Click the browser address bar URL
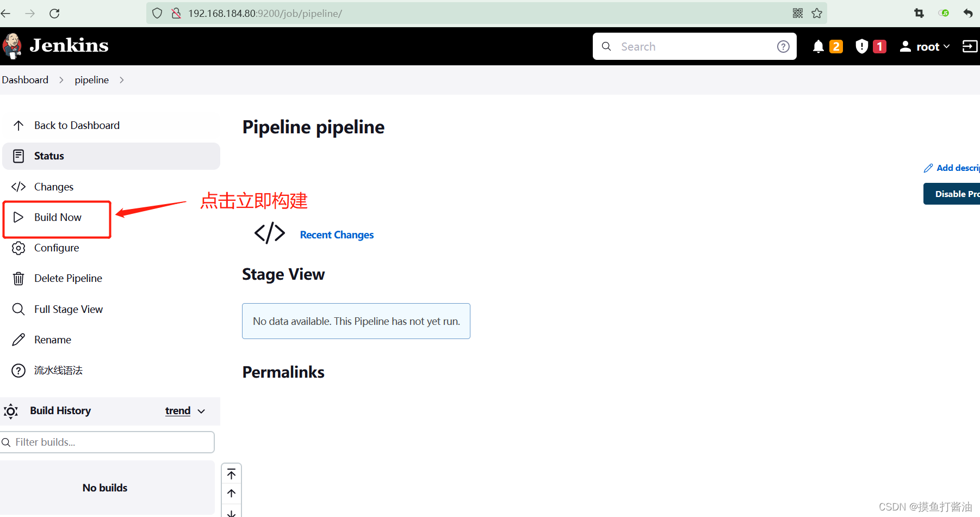980x517 pixels. point(265,14)
